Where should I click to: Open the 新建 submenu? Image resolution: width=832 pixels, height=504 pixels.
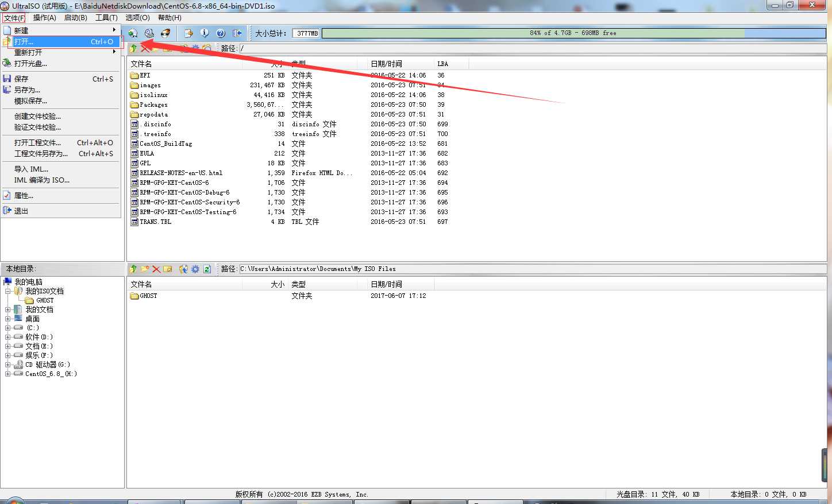tap(61, 30)
